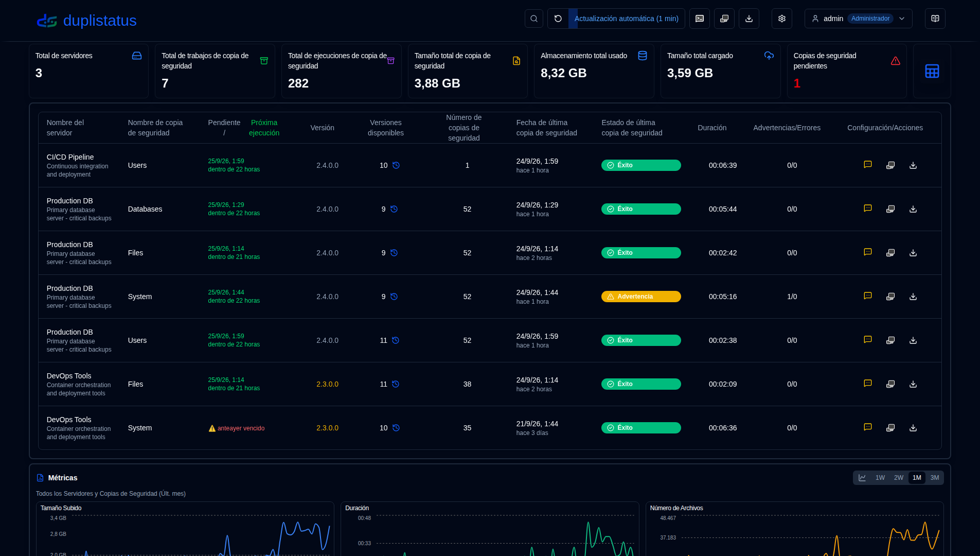Image resolution: width=980 pixels, height=556 pixels.
Task: Click the CI/CD Pipeline server name
Action: coord(70,157)
